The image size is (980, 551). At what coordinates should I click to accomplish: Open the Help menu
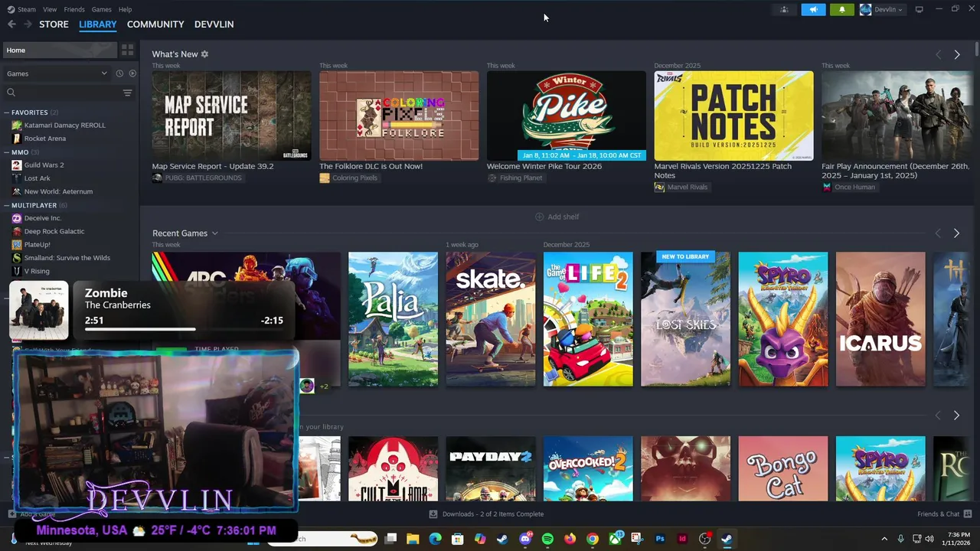click(125, 9)
